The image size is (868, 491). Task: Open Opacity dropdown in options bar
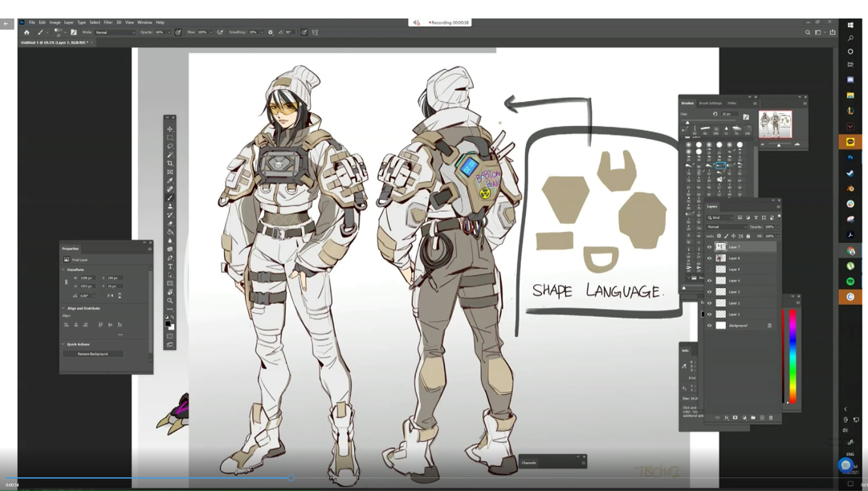click(x=169, y=33)
